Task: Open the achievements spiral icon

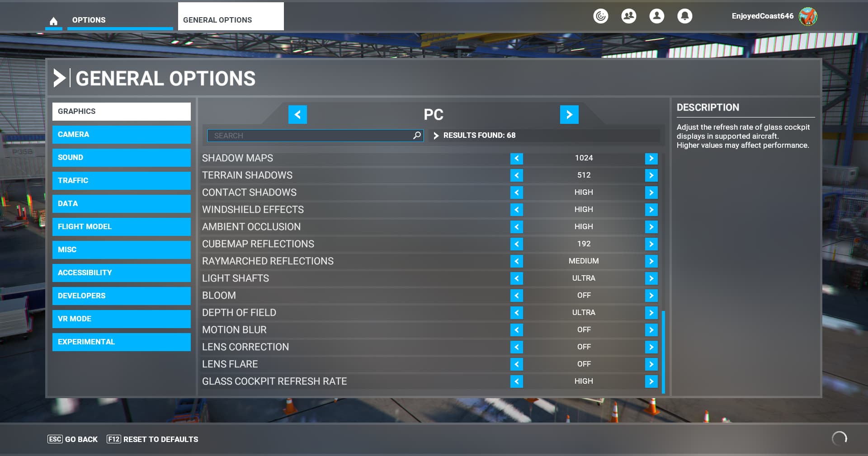Action: coord(601,16)
